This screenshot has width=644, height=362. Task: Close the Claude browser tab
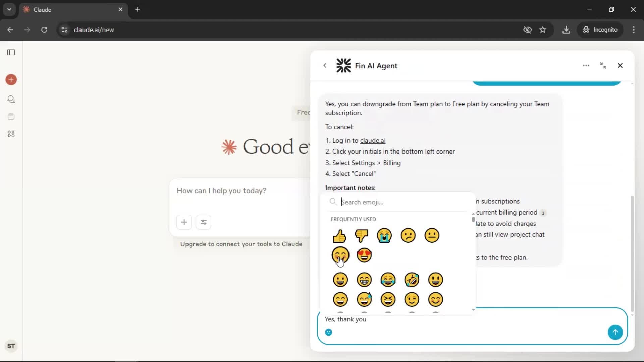tap(120, 9)
